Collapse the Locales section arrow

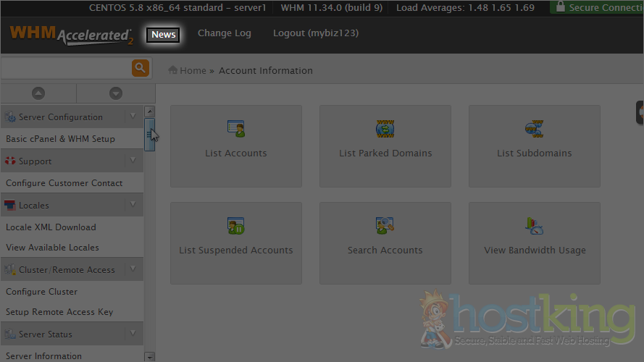[x=133, y=205]
